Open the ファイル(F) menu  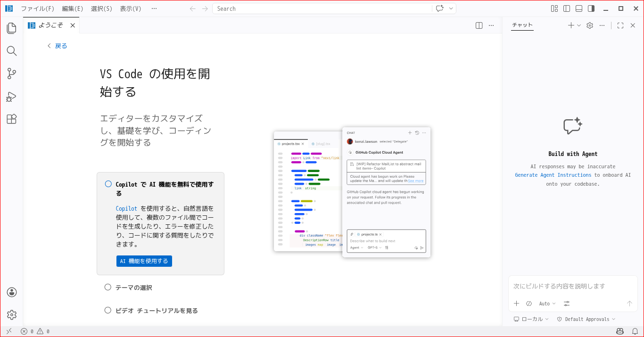pyautogui.click(x=38, y=8)
